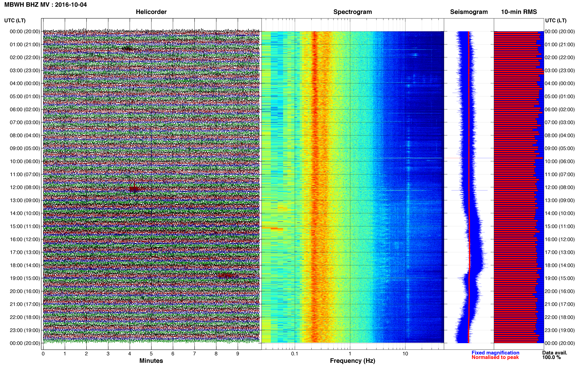Image resolution: width=588 pixels, height=368 pixels.
Task: Click 03:00 (23:00) beside the Helicorder panel
Action: (25, 71)
